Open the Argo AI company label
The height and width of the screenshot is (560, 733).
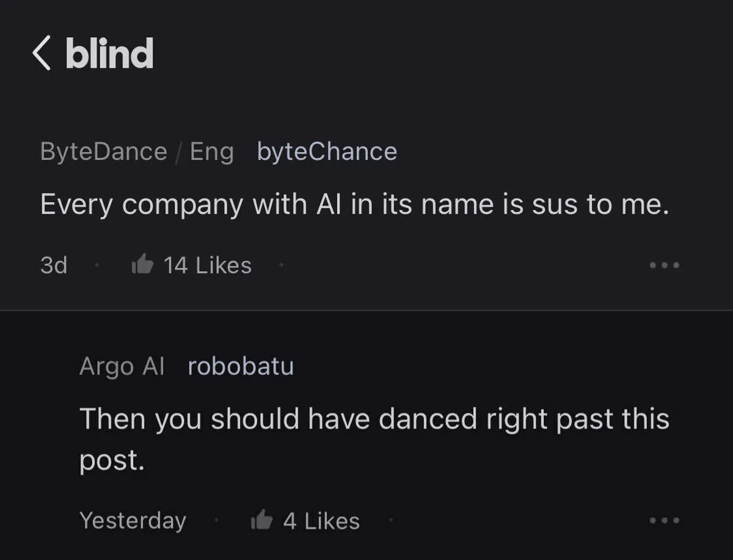122,366
